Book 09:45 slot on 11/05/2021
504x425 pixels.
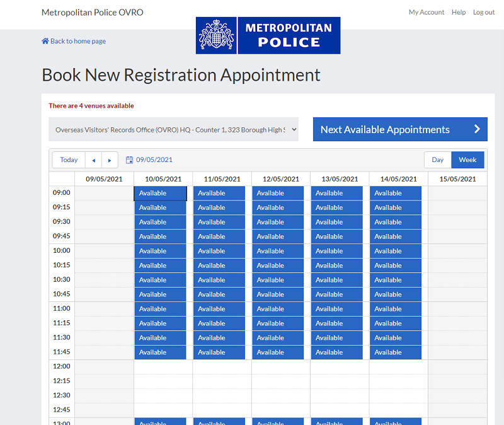219,237
